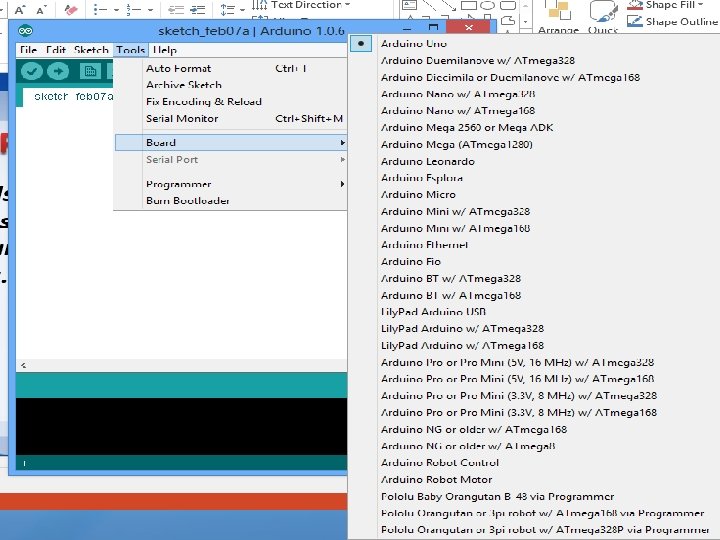Click Decrease Indent icon in PowerPoint ribbon
The image size is (720, 540).
click(x=176, y=10)
